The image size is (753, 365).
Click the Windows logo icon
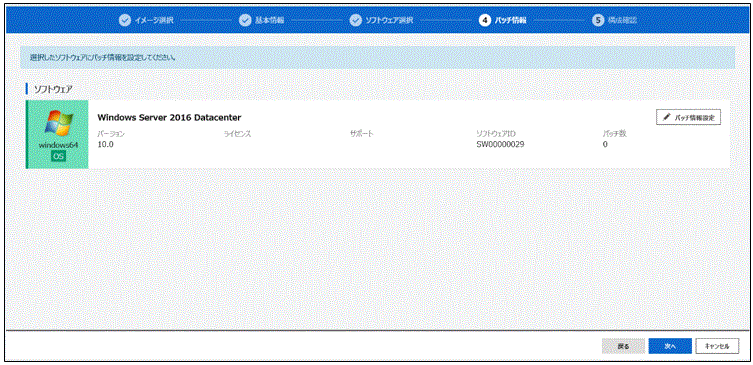[59, 123]
